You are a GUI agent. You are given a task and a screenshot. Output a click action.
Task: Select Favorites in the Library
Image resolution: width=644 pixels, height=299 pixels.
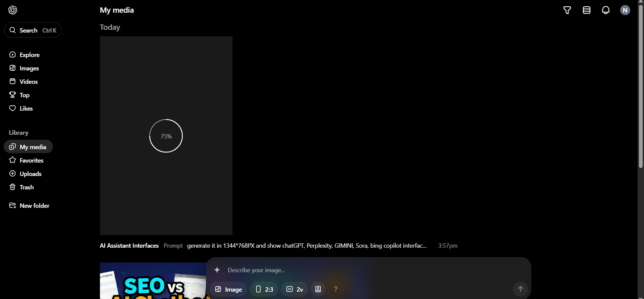click(31, 160)
